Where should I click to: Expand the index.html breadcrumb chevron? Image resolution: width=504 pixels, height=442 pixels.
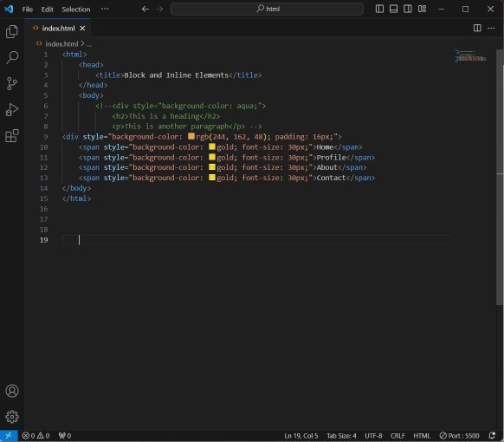pyautogui.click(x=82, y=43)
